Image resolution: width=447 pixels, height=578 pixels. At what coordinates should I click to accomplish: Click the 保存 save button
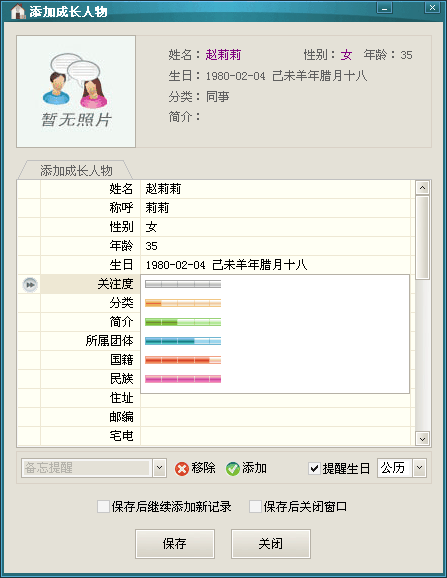click(175, 544)
